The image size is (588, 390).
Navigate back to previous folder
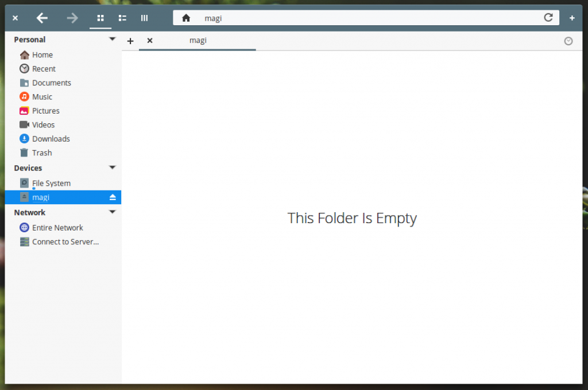pyautogui.click(x=42, y=18)
